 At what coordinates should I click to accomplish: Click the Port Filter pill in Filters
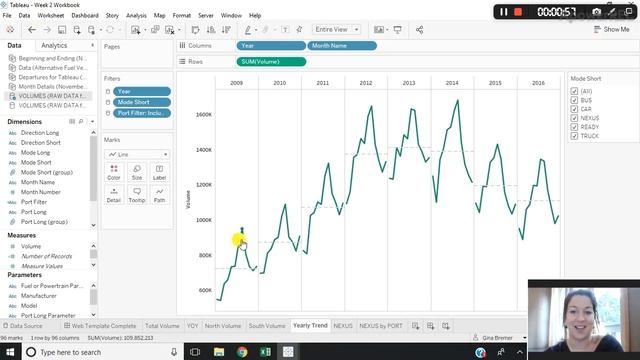[x=142, y=113]
